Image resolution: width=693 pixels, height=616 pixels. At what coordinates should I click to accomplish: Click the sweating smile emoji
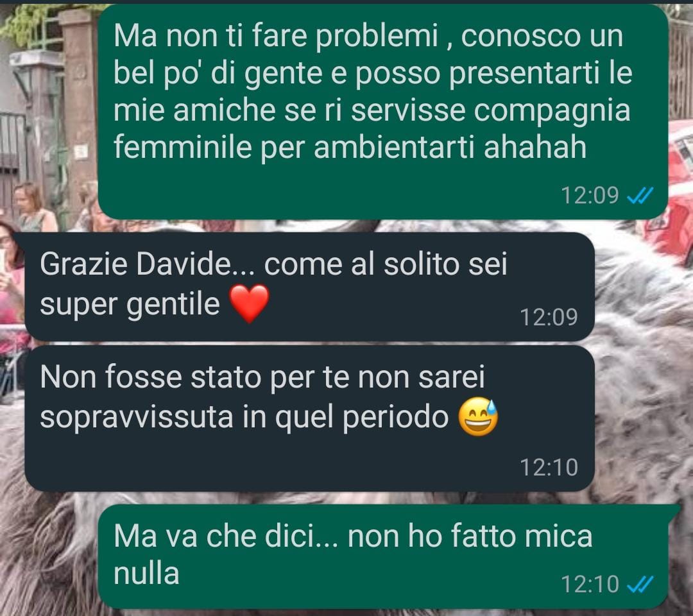(x=478, y=416)
